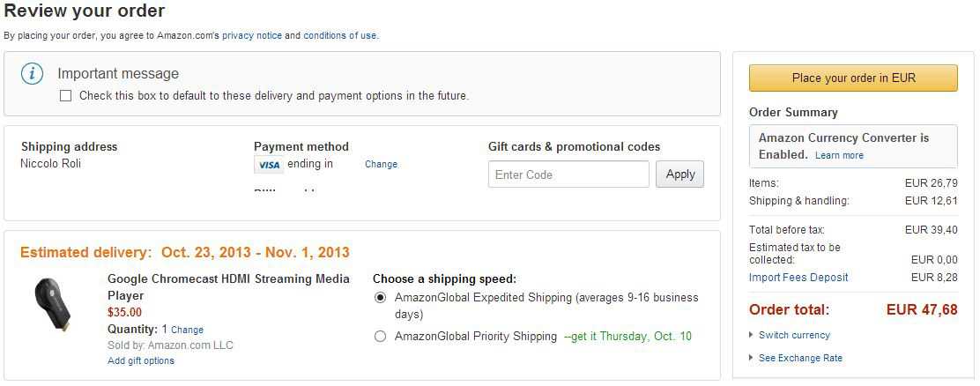Click the VISA card logo icon

coord(269,165)
